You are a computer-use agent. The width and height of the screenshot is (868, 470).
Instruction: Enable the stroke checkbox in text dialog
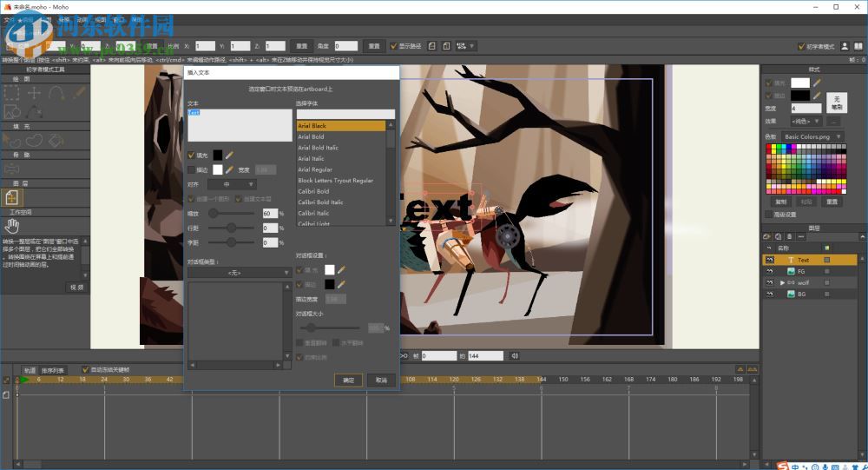192,170
